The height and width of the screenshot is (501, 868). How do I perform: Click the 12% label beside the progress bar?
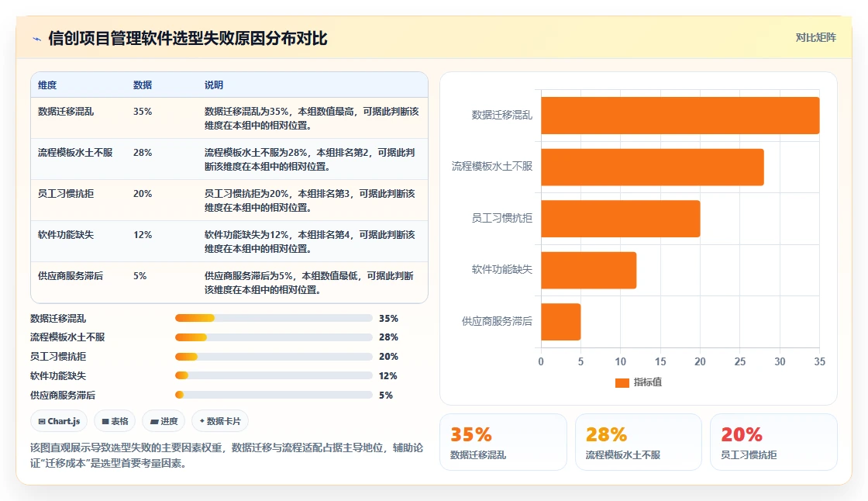(388, 375)
